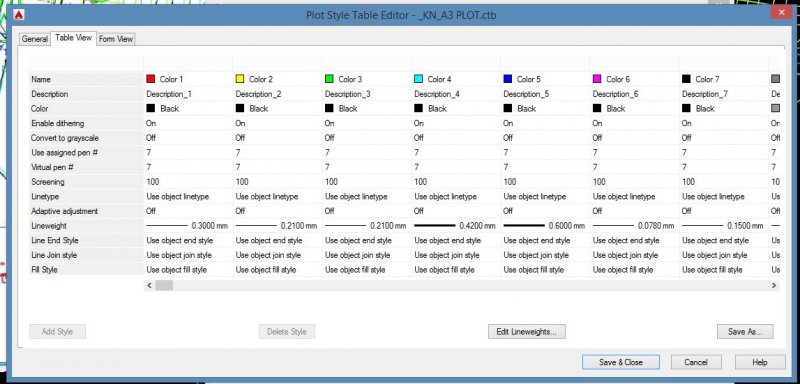Select the red Color 1 swatch
The height and width of the screenshot is (384, 800).
point(151,79)
